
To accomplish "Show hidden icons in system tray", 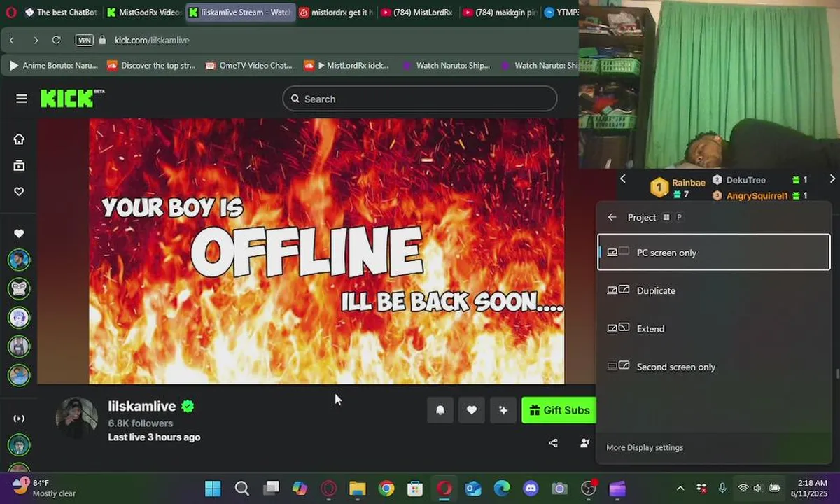I will click(x=680, y=488).
